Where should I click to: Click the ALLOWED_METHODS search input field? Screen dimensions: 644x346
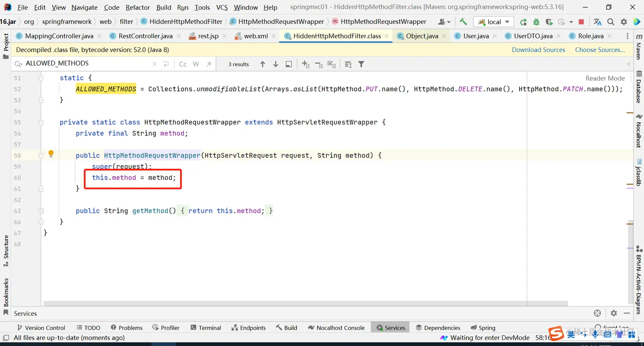(87, 63)
